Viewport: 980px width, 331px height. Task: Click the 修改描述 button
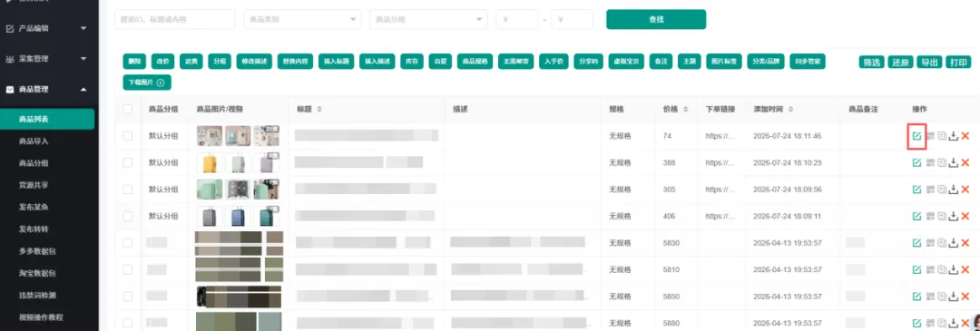254,61
